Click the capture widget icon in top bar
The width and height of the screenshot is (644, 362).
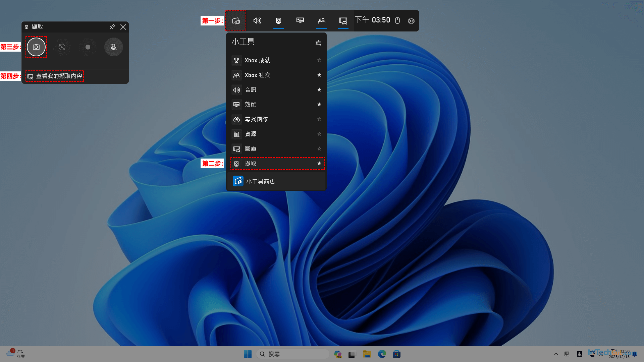point(278,21)
